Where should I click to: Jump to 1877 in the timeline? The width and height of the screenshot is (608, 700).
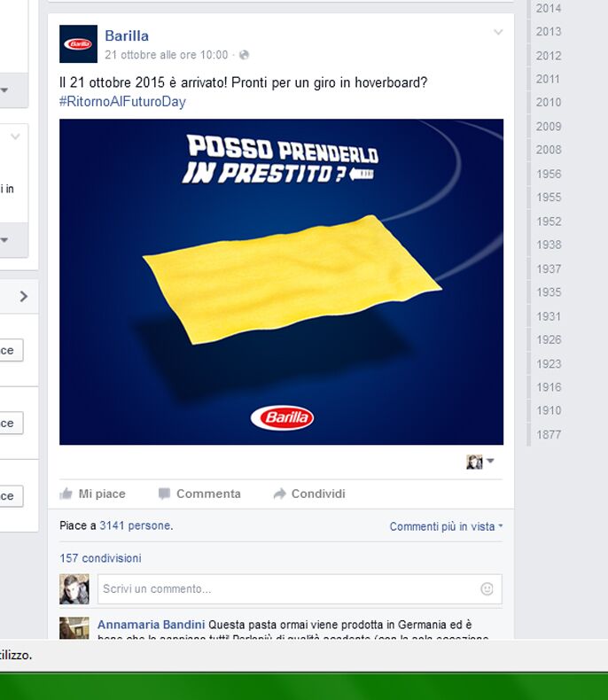pos(549,434)
